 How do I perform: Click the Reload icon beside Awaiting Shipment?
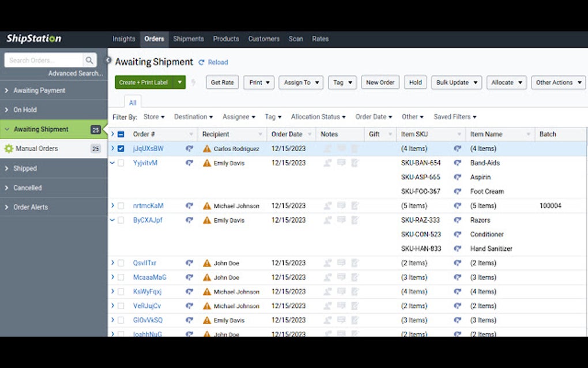[x=200, y=62]
